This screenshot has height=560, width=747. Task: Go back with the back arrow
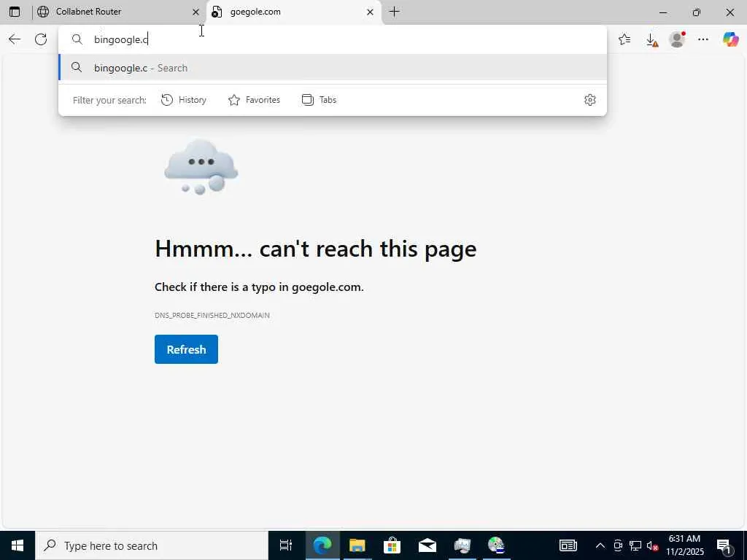point(15,39)
